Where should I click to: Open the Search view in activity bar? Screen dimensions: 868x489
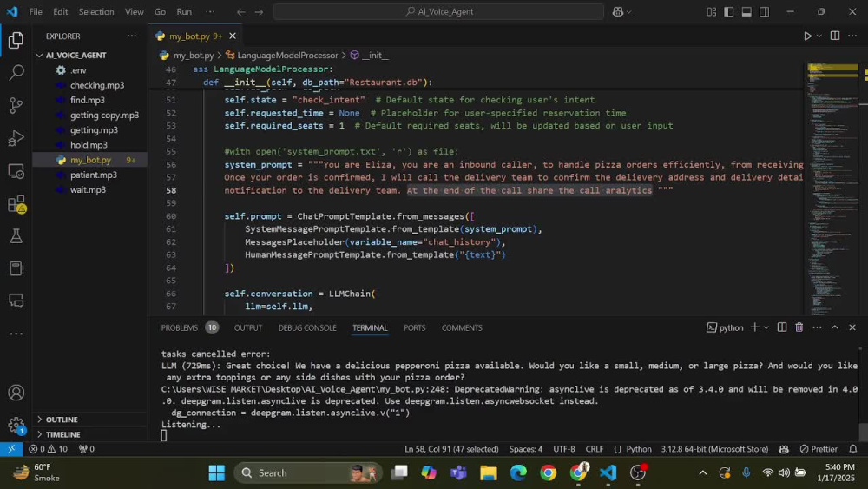point(16,73)
